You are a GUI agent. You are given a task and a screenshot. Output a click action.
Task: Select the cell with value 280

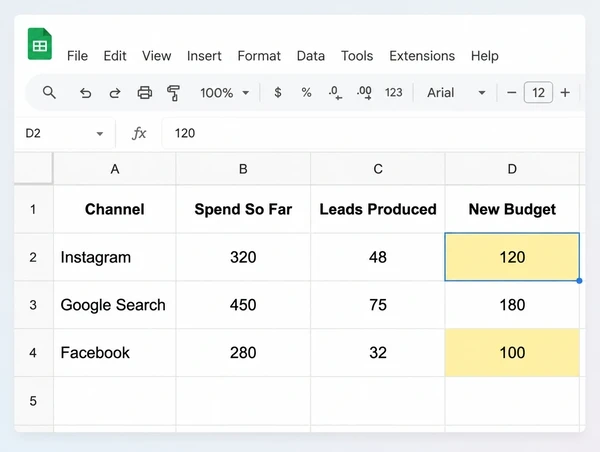(243, 352)
